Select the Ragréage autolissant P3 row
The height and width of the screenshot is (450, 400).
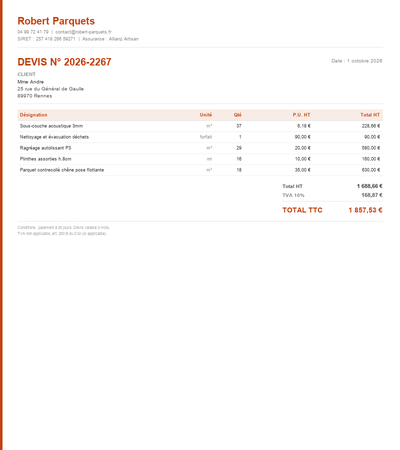(x=200, y=148)
